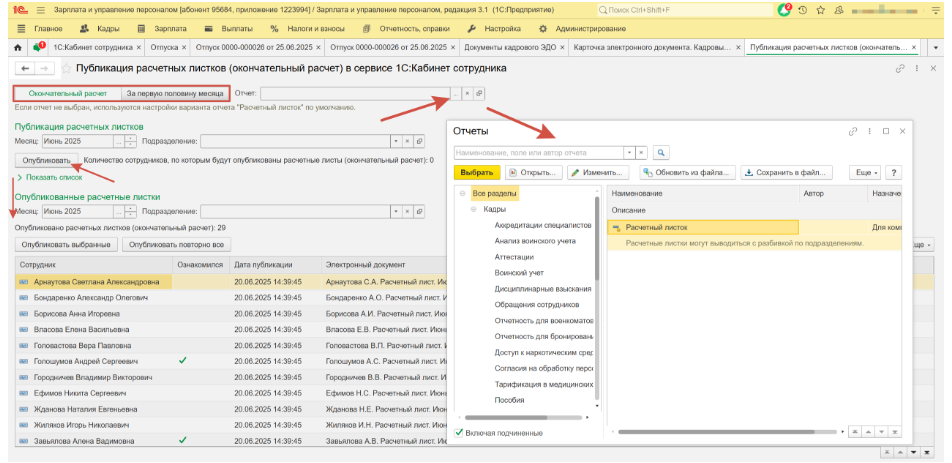Clear Подразделение in Публикация расчетных листков section
952x463 pixels.
pyautogui.click(x=407, y=141)
